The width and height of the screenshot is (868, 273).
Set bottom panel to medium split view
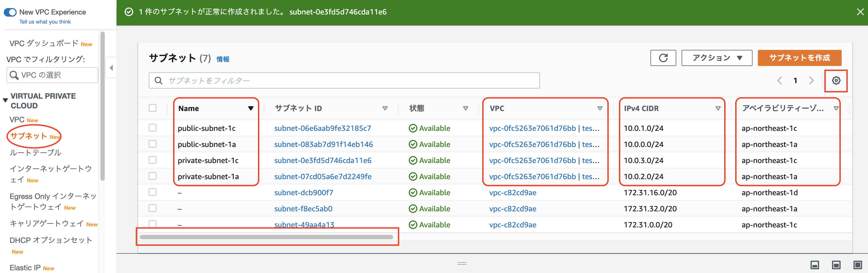(836, 265)
